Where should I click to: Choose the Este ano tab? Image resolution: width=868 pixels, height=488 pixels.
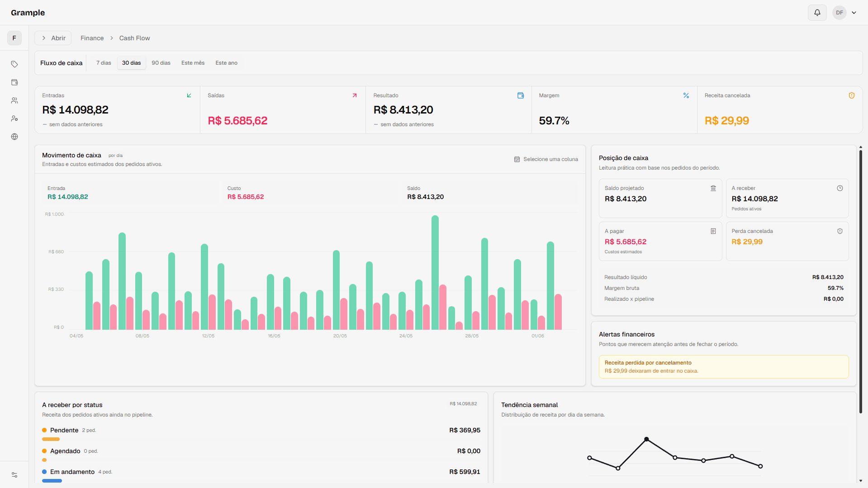(226, 63)
